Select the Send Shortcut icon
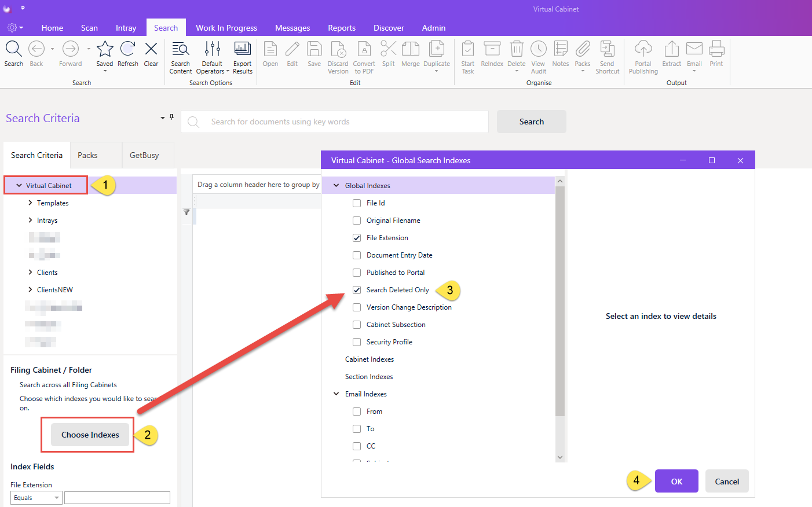Screen dimensions: 812x507 tap(607, 49)
